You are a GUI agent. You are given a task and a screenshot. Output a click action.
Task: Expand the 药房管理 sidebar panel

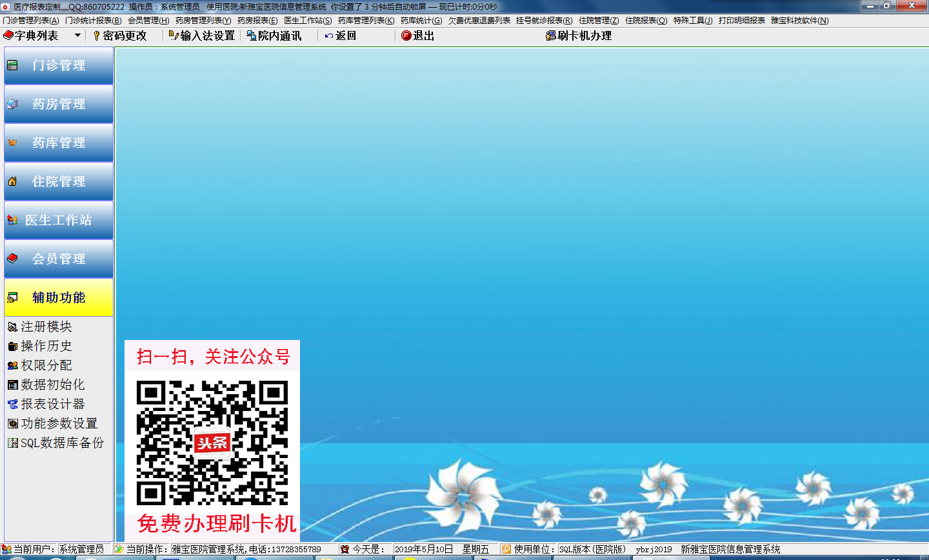tap(59, 104)
